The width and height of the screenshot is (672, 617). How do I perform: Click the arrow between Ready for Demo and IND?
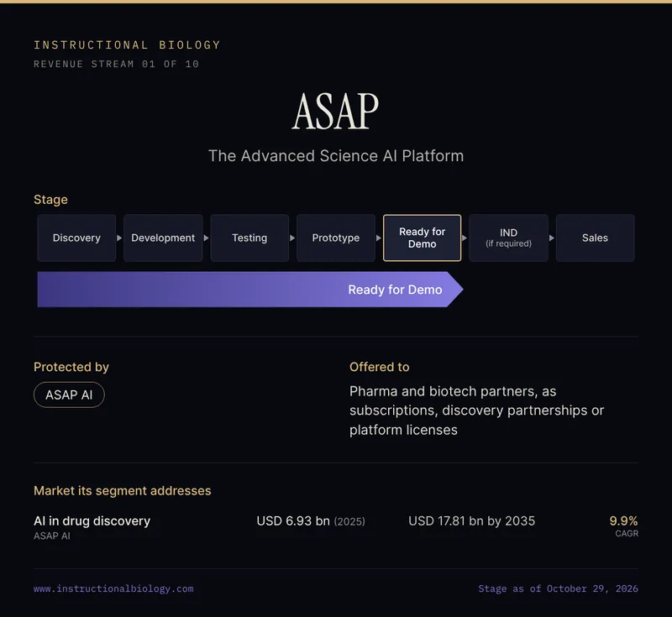point(465,238)
